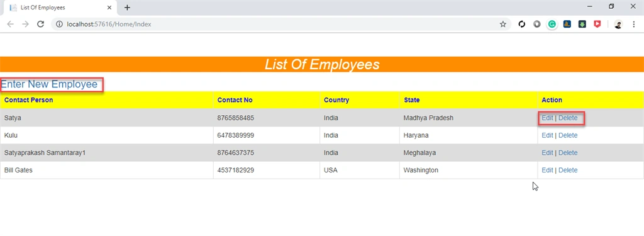This screenshot has width=644, height=236.
Task: Click the blue bar-chart extension icon
Action: point(567,25)
